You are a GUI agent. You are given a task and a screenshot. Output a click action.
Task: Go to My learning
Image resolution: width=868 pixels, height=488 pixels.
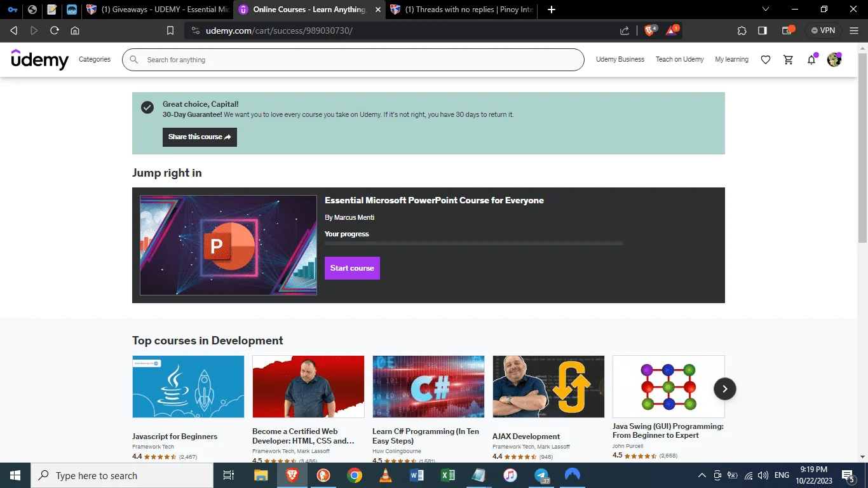click(x=731, y=59)
